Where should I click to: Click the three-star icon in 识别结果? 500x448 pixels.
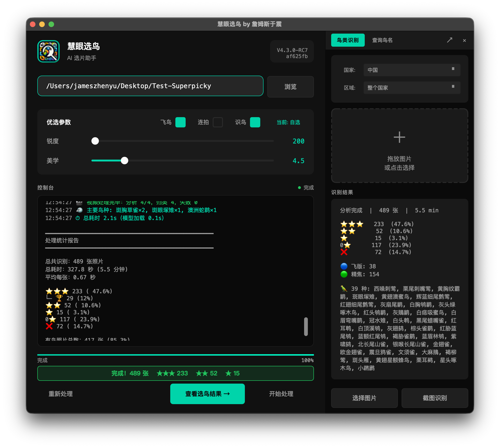pos(352,224)
